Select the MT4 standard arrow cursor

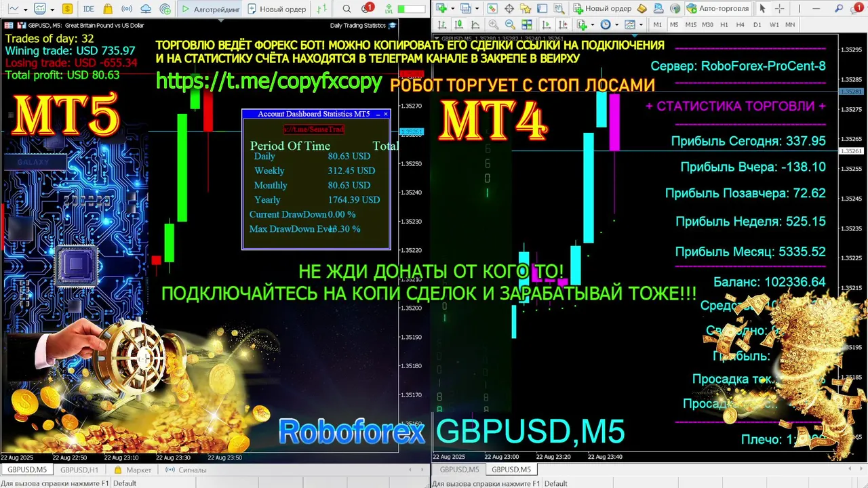762,9
